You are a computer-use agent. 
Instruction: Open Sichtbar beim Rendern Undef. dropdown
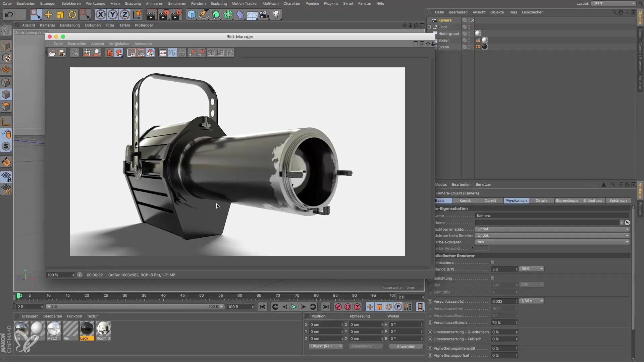pyautogui.click(x=552, y=236)
